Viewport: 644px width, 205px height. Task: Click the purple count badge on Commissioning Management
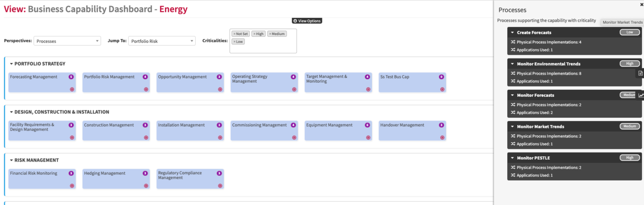tap(293, 125)
